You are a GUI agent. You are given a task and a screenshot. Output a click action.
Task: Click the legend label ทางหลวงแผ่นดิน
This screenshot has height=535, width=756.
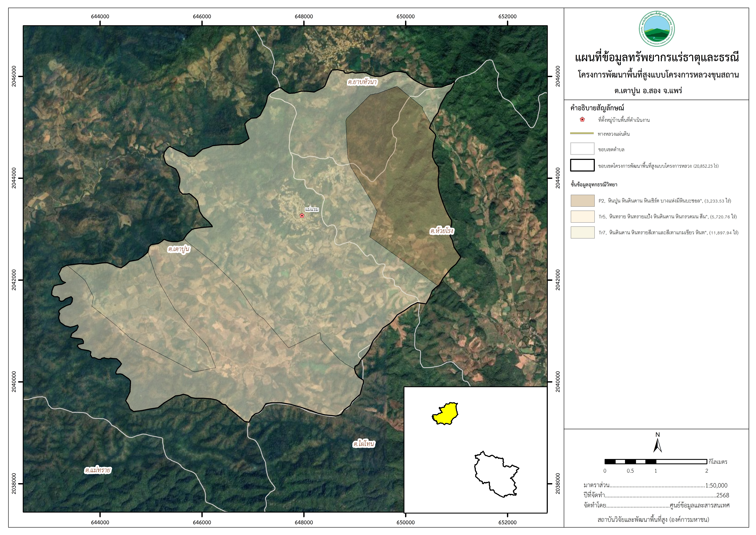[x=614, y=134]
